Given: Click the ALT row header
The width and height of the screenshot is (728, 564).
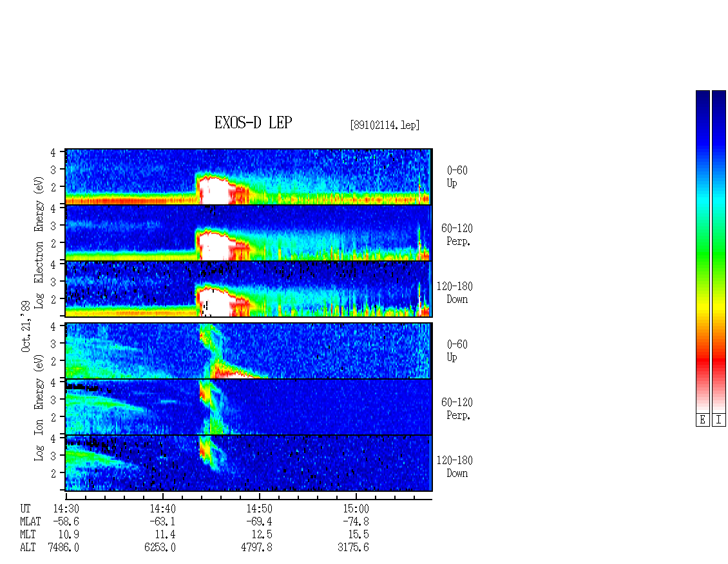Looking at the screenshot, I should pyautogui.click(x=28, y=548).
